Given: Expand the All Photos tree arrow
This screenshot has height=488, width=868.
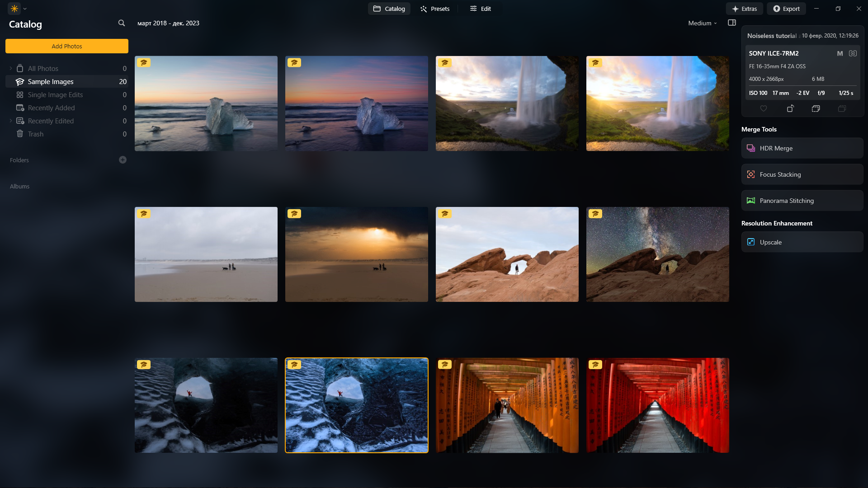Looking at the screenshot, I should [x=11, y=69].
